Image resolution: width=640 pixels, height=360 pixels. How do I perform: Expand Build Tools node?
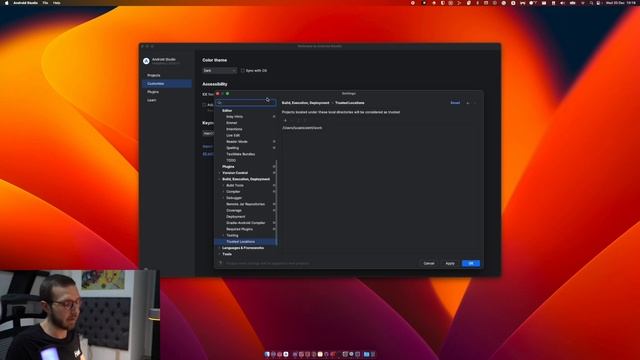pyautogui.click(x=223, y=185)
